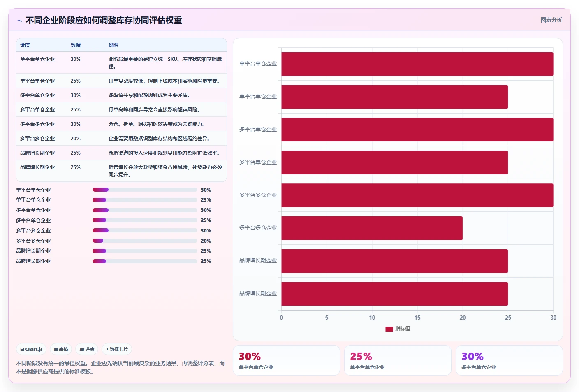Screen dimensions: 579x392
Task: Click the 单平台单仓企业 25% progress bar
Action: click(x=145, y=200)
